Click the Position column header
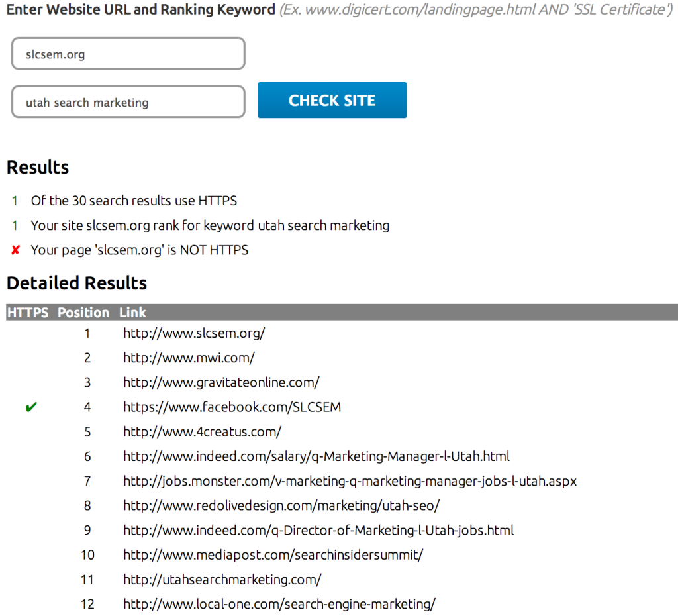 [x=83, y=313]
